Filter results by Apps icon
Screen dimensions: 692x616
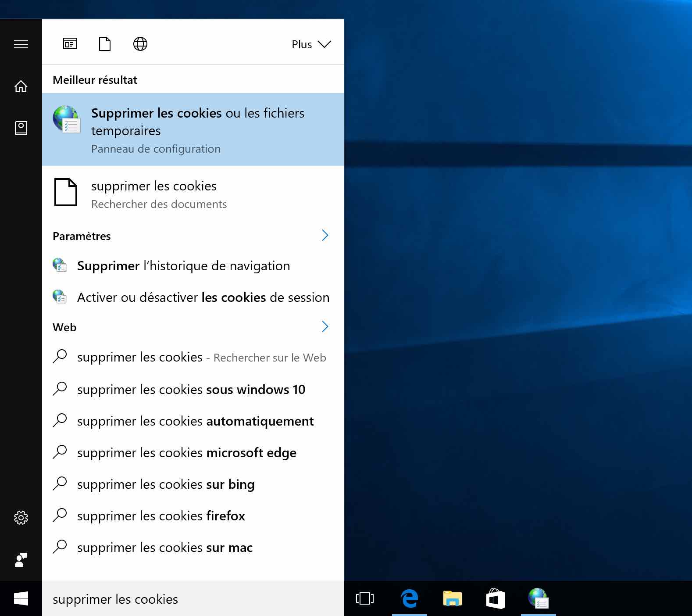coord(70,44)
